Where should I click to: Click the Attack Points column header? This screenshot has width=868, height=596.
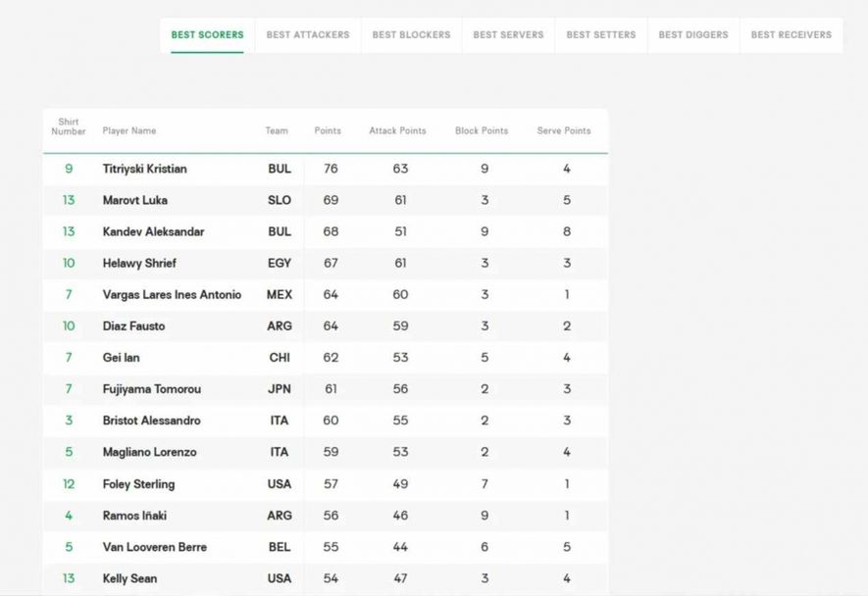(x=397, y=131)
